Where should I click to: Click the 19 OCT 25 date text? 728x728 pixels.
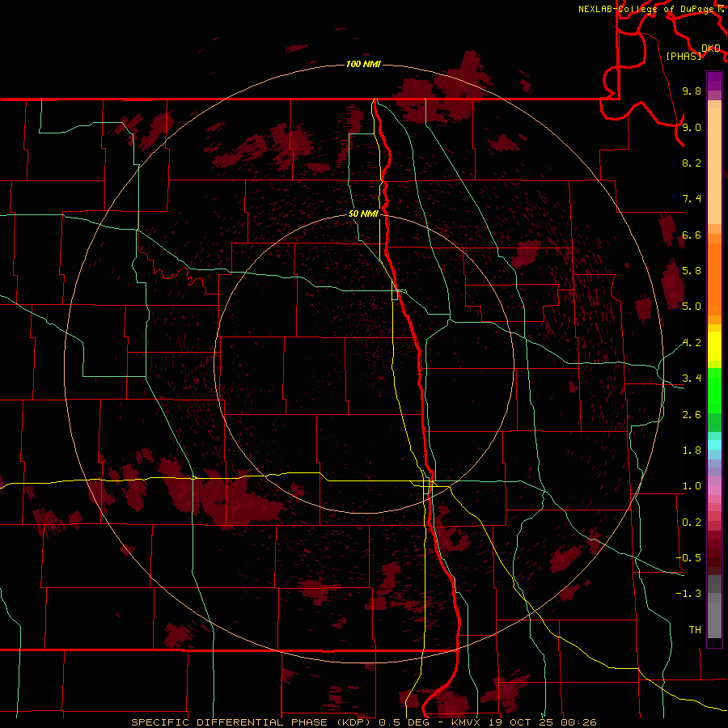[x=520, y=722]
